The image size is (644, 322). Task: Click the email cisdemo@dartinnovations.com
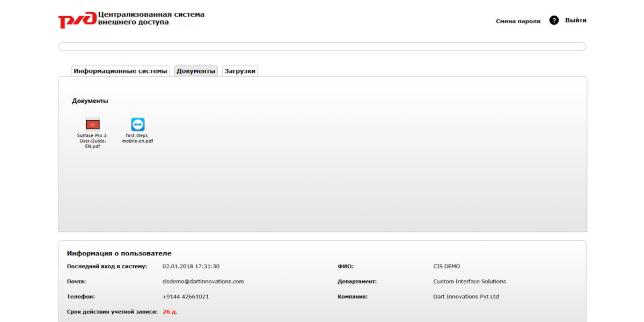(x=203, y=281)
